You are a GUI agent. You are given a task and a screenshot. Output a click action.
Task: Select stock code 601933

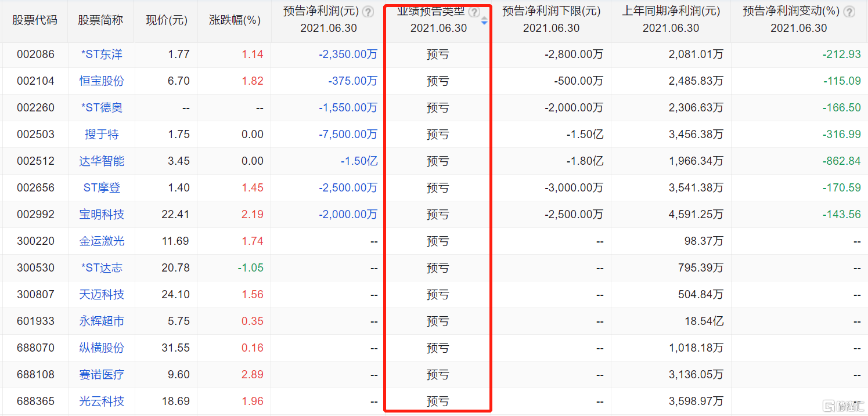(35, 321)
